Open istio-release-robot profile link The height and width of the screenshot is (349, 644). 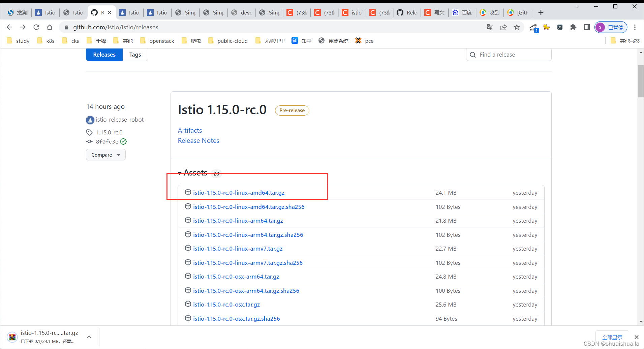(x=120, y=120)
